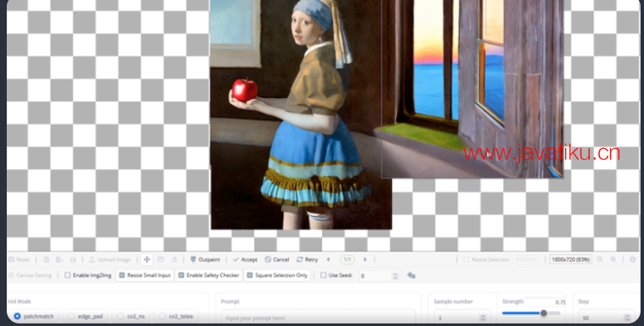The height and width of the screenshot is (326, 644).
Task: Go to previous result arrow
Action: [328, 259]
